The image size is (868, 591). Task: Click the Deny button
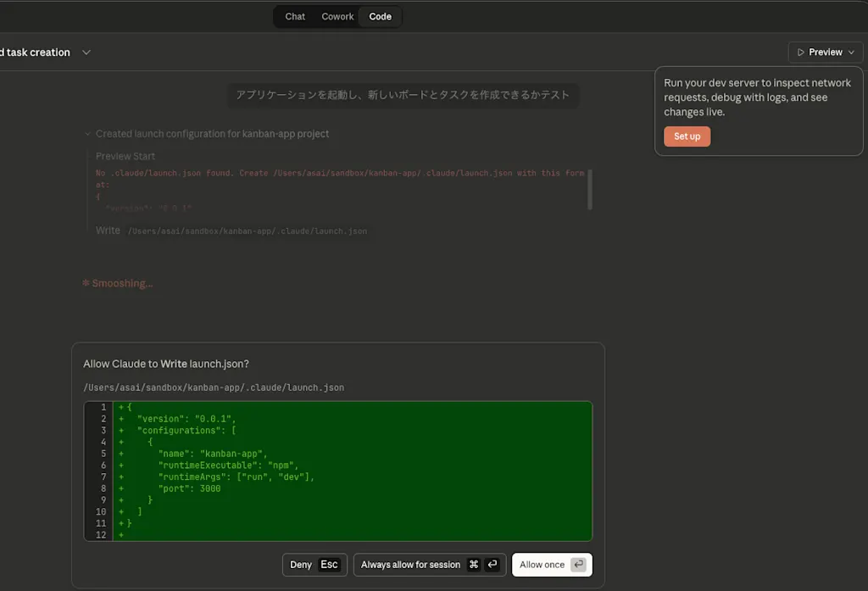314,565
